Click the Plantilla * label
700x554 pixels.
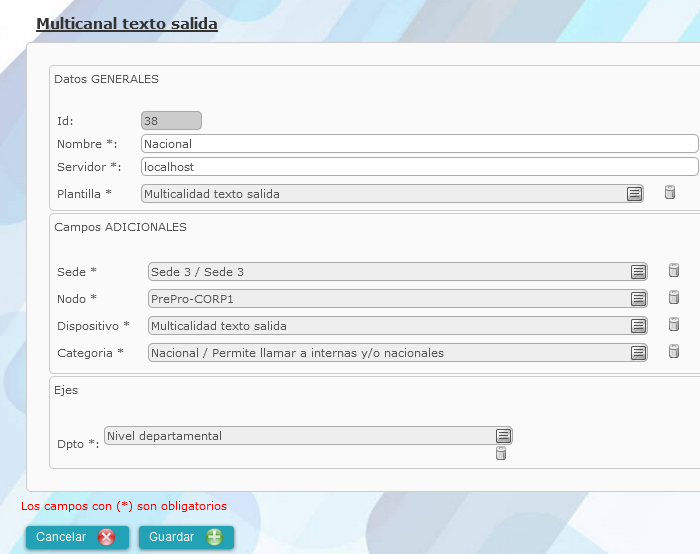(84, 194)
